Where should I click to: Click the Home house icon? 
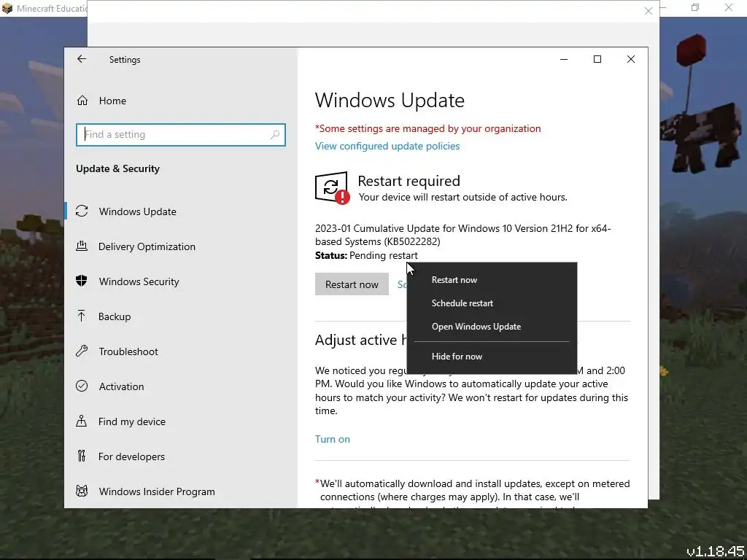tap(82, 101)
